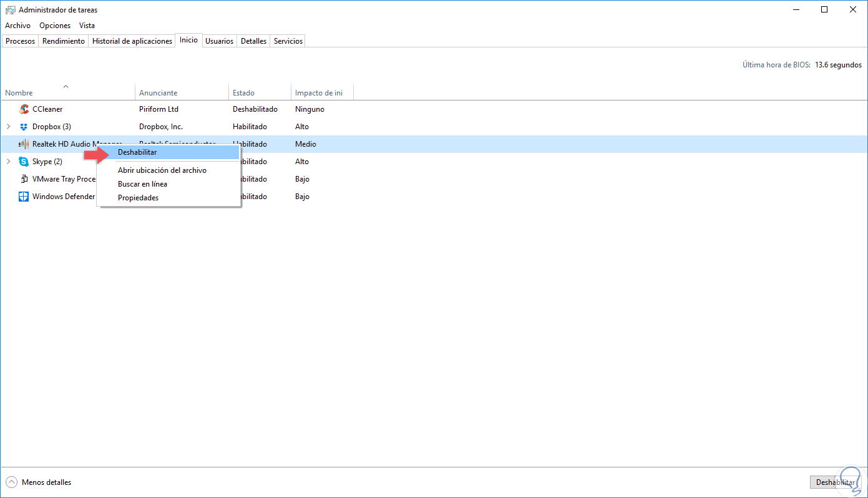Sort by the Nombre column header
This screenshot has width=868, height=498.
click(68, 92)
